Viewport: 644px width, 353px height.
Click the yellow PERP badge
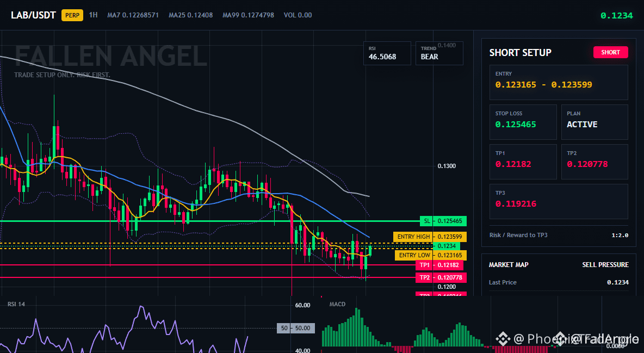72,15
